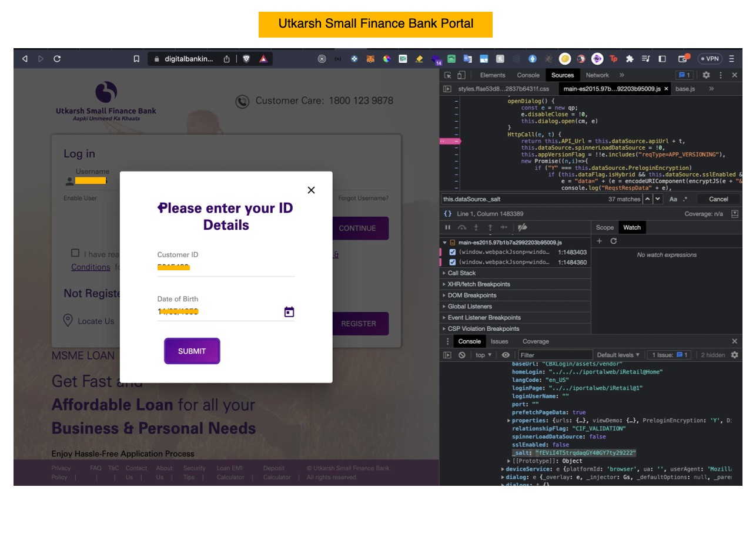Uncheck the breakpoint at 1:1483403
The width and height of the screenshot is (756, 534).
point(452,252)
